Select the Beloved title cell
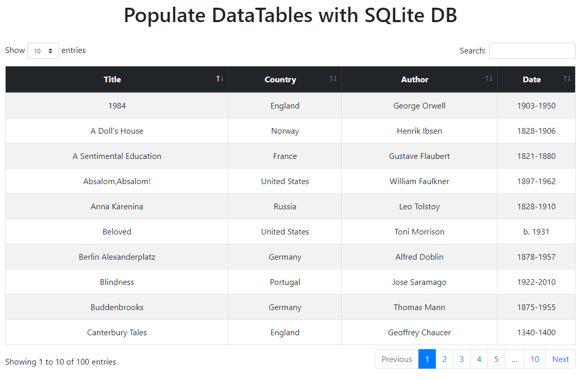 click(x=117, y=231)
